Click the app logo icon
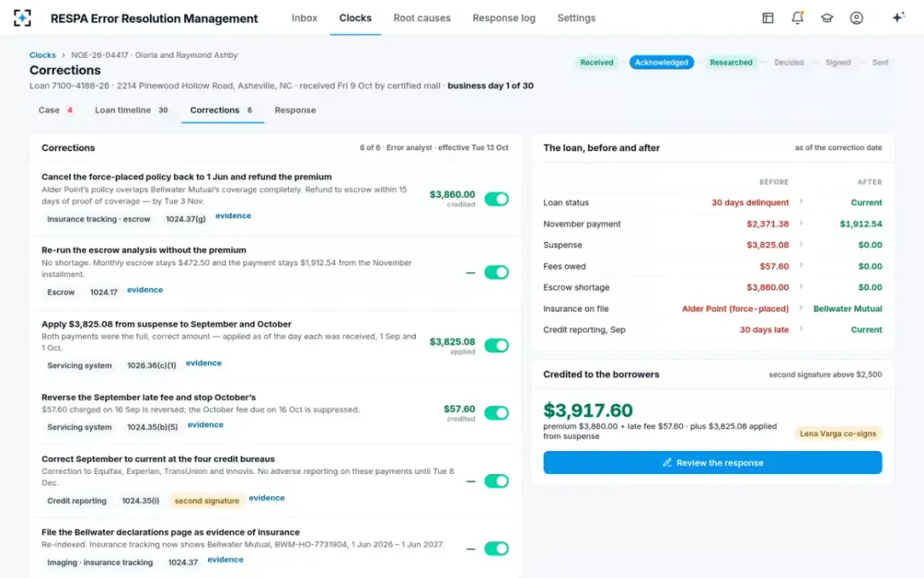The image size is (924, 578). 22,18
